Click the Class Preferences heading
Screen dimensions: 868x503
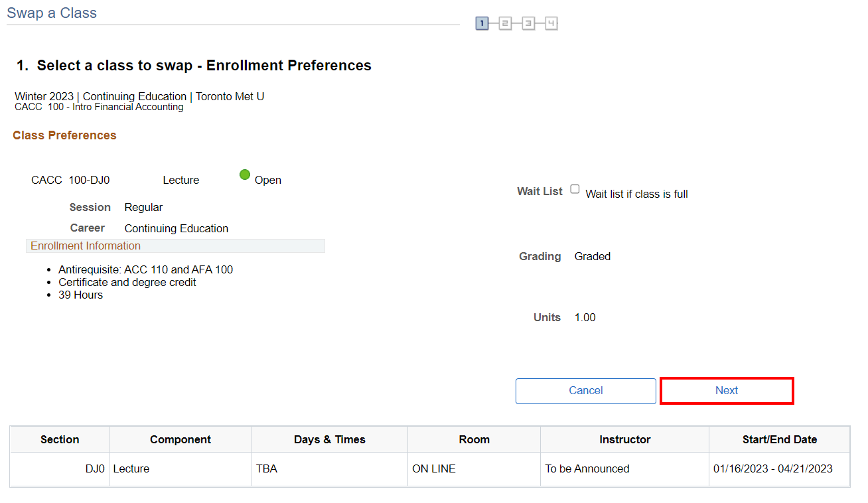pyautogui.click(x=64, y=135)
